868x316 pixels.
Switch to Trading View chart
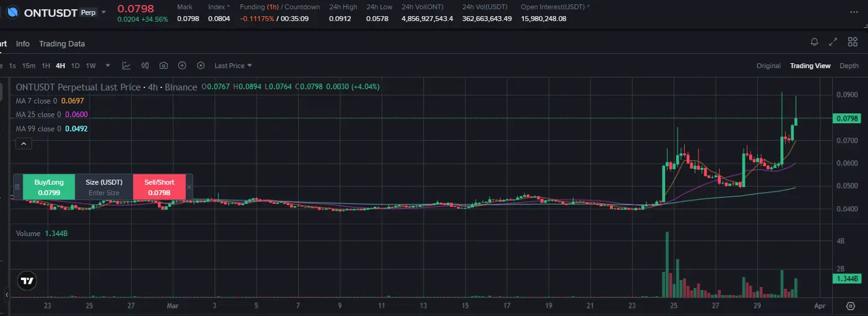pyautogui.click(x=810, y=66)
